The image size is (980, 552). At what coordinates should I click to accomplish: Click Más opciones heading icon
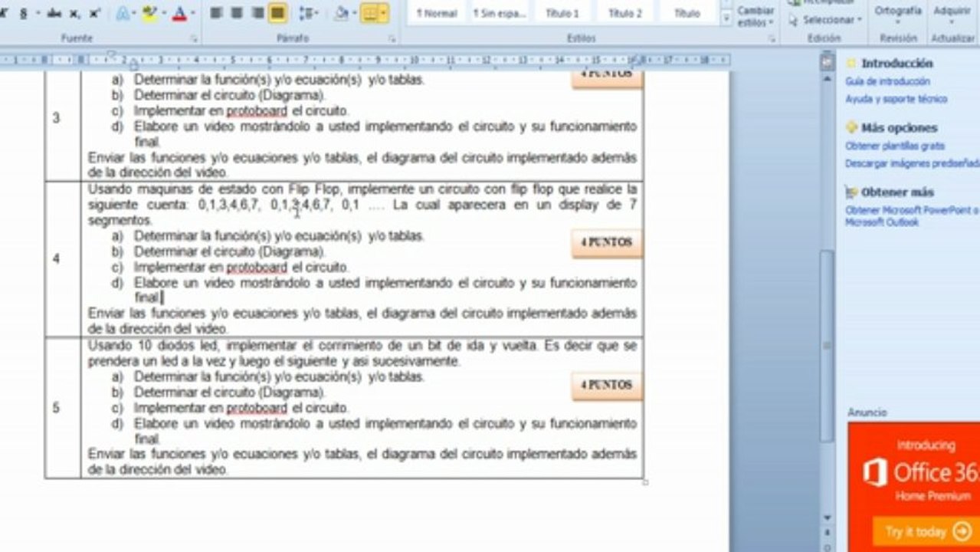point(851,128)
